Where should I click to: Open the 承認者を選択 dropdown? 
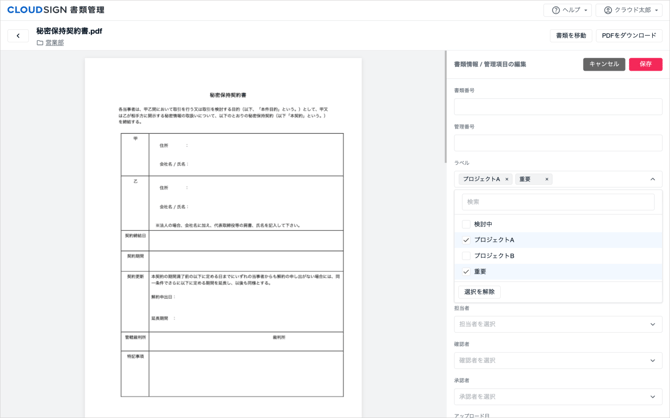[x=558, y=397]
